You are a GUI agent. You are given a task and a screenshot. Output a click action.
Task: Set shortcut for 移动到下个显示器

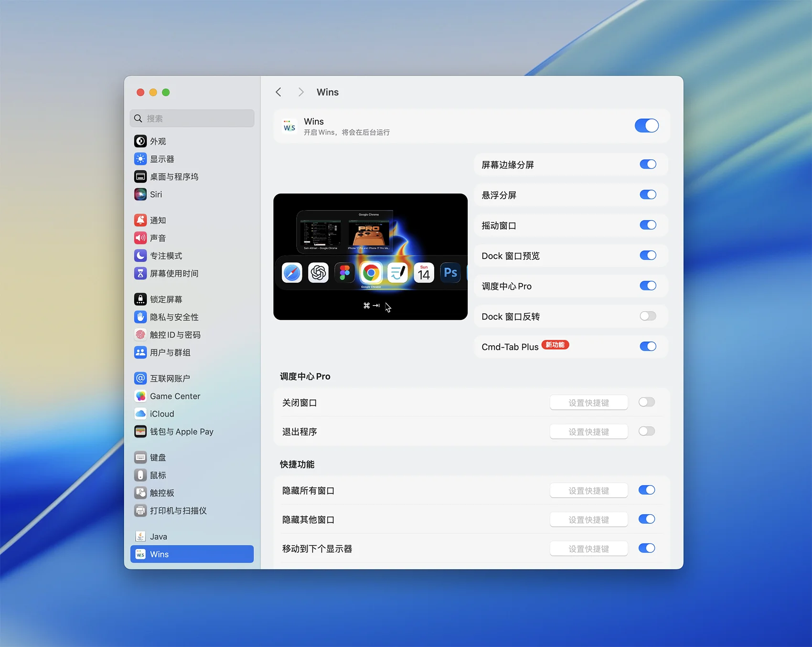click(x=588, y=549)
